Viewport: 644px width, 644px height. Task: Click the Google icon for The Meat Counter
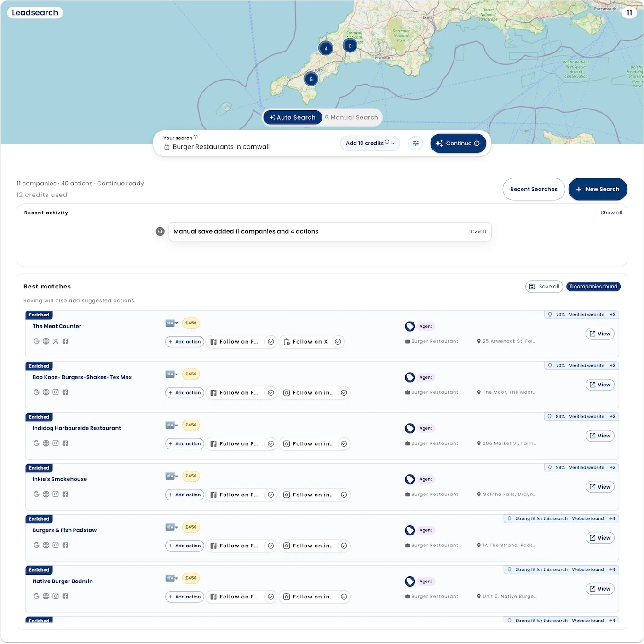(36, 341)
